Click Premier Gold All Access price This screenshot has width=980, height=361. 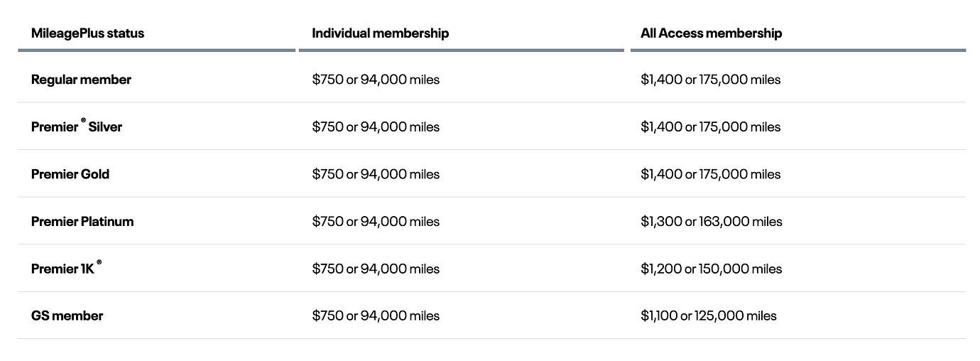click(x=710, y=174)
